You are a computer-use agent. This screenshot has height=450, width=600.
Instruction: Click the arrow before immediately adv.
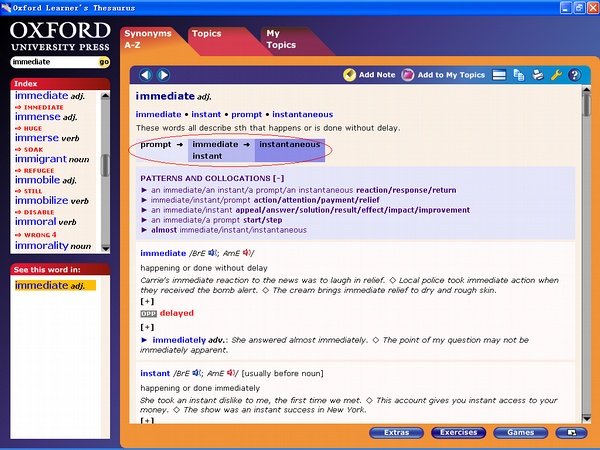(144, 340)
